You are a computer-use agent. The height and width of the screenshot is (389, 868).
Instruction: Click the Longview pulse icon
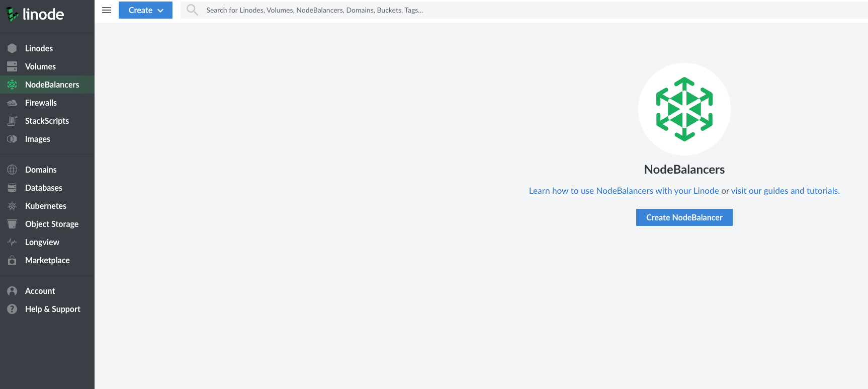coord(12,242)
